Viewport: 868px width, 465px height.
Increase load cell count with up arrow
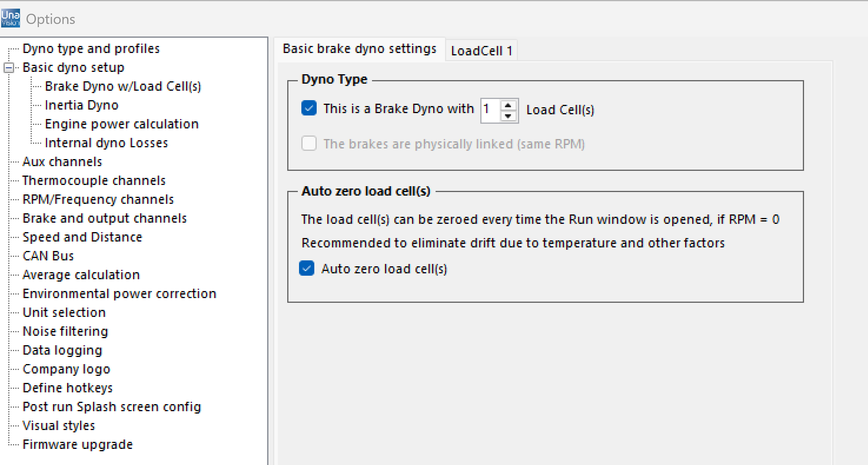tap(508, 106)
